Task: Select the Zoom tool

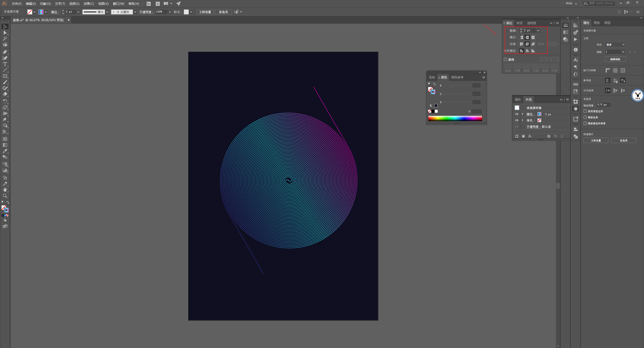Action: pos(5,196)
